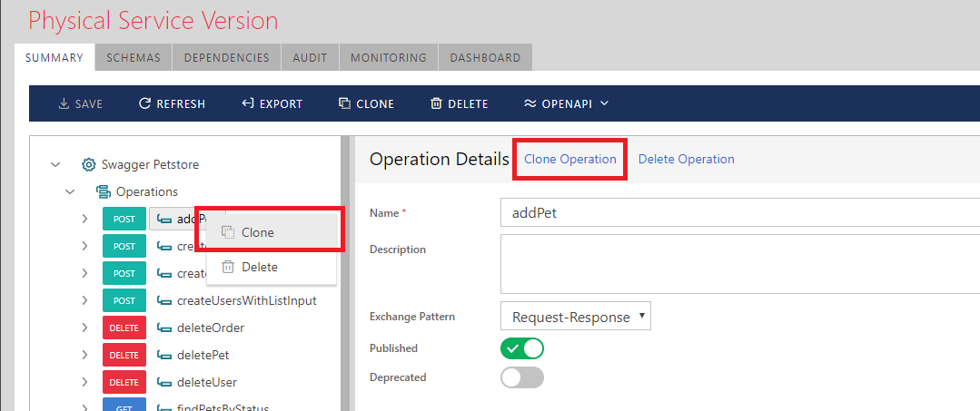Click the Refresh toolbar icon
The height and width of the screenshot is (411, 980).
(144, 104)
